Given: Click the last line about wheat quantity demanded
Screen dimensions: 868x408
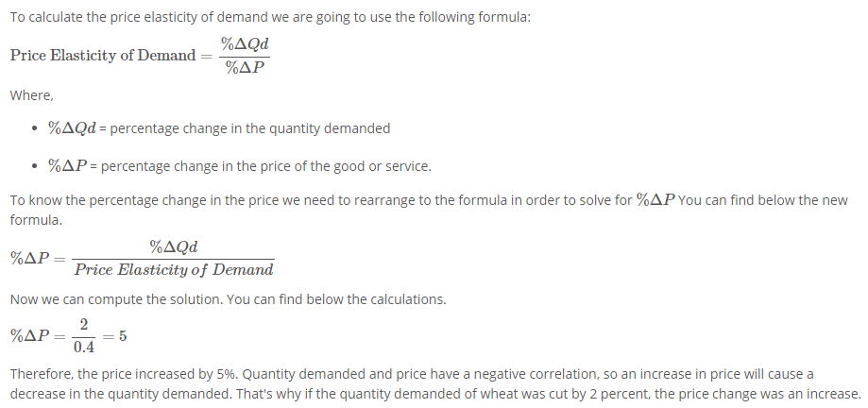Looking at the screenshot, I should (x=435, y=394).
